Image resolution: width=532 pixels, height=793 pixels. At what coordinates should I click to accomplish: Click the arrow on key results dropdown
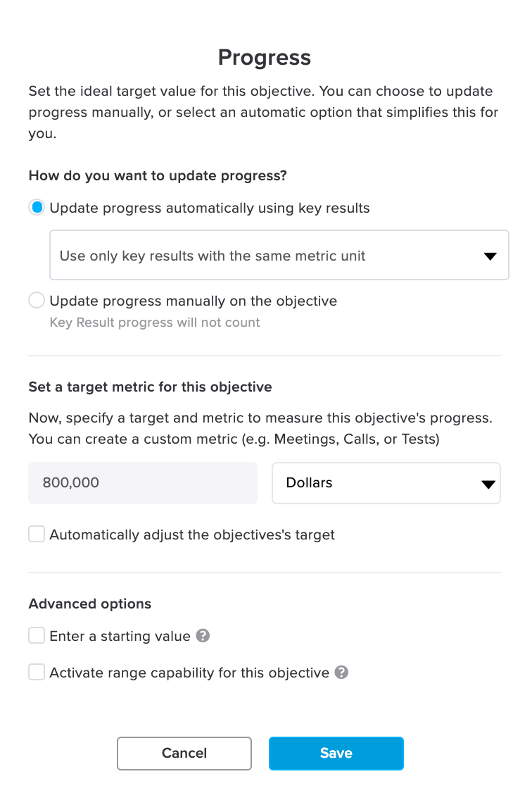pos(490,256)
